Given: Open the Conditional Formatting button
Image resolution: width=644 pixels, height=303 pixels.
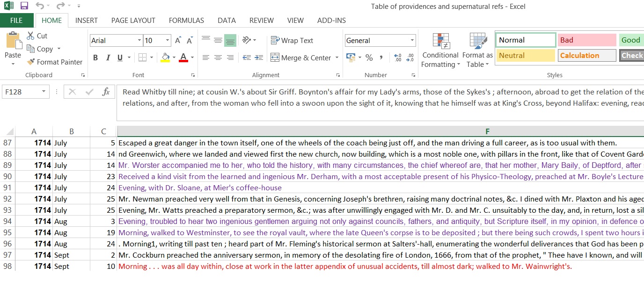Looking at the screenshot, I should tap(440, 51).
